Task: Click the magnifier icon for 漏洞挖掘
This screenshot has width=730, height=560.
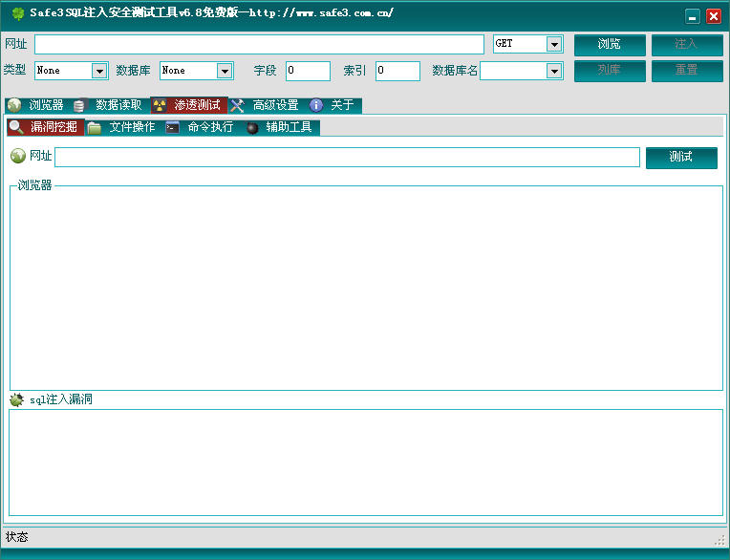Action: [16, 127]
